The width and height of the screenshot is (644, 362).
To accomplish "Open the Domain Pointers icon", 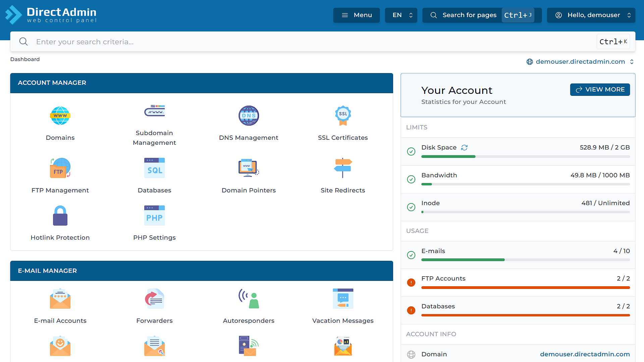I will [x=249, y=168].
